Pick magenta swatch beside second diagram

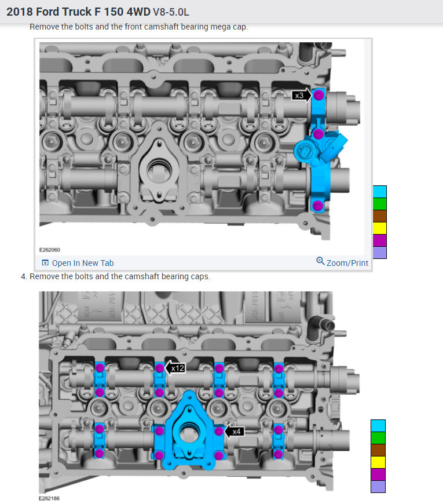coord(378,474)
